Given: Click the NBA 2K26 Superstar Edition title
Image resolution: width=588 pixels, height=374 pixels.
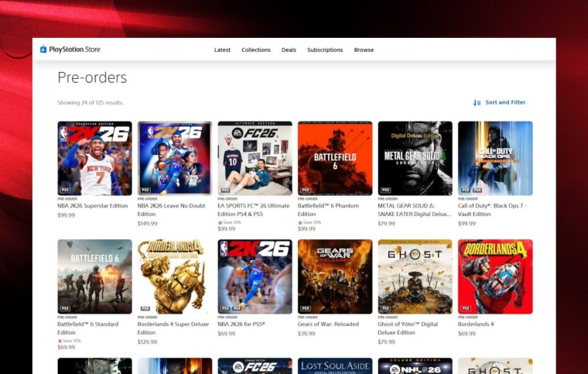Looking at the screenshot, I should pyautogui.click(x=92, y=206).
